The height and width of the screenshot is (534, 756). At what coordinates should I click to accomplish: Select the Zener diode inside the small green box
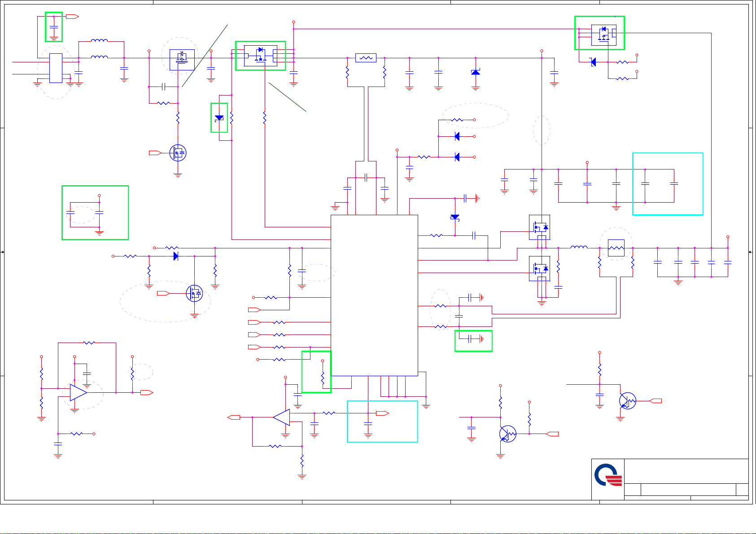pyautogui.click(x=219, y=118)
